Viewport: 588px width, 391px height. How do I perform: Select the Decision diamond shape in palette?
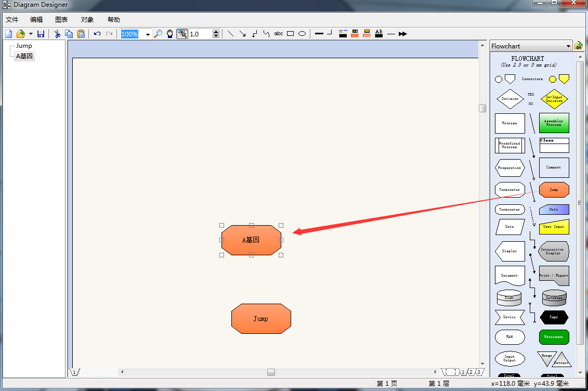509,99
